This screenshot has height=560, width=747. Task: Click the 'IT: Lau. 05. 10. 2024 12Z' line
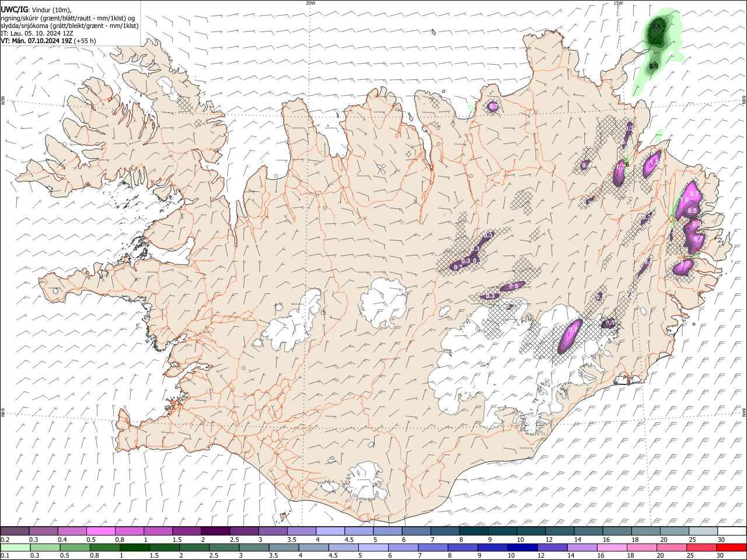pyautogui.click(x=37, y=33)
